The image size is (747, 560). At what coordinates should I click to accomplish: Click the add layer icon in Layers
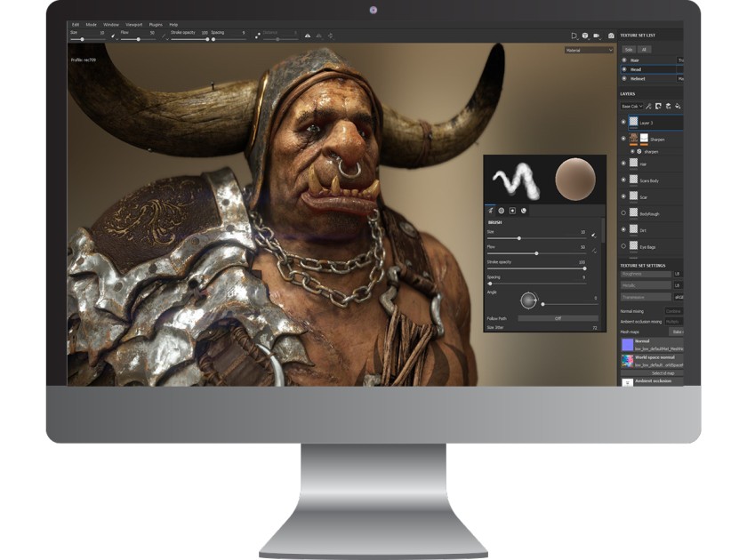[668, 106]
